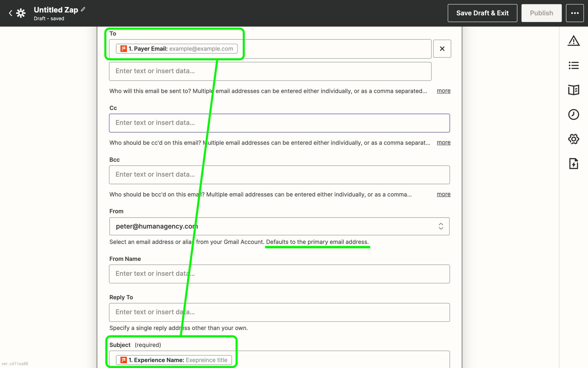The height and width of the screenshot is (368, 588).
Task: Open Zap settings gear icon
Action: pyautogui.click(x=573, y=139)
